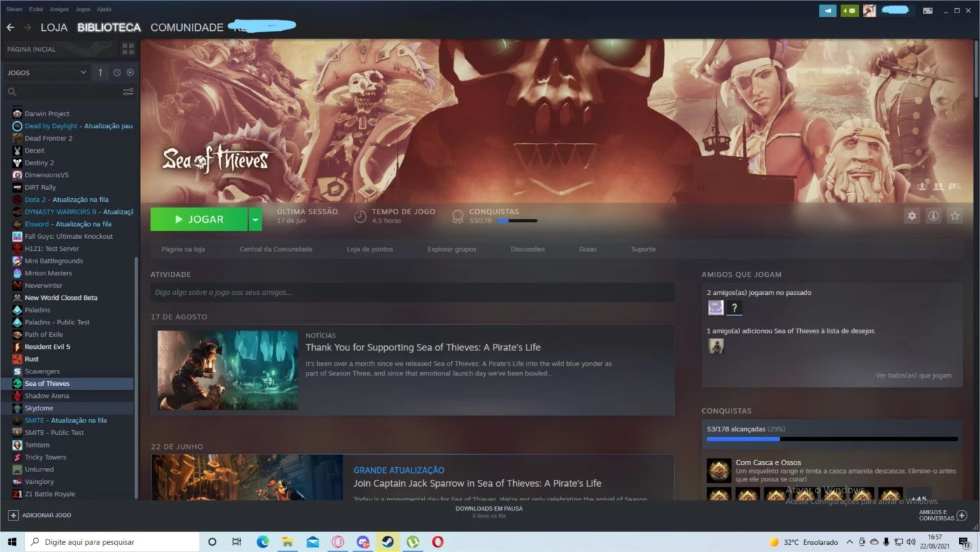Viewport: 980px width, 552px height.
Task: Open weather widget in taskbar
Action: 804,542
